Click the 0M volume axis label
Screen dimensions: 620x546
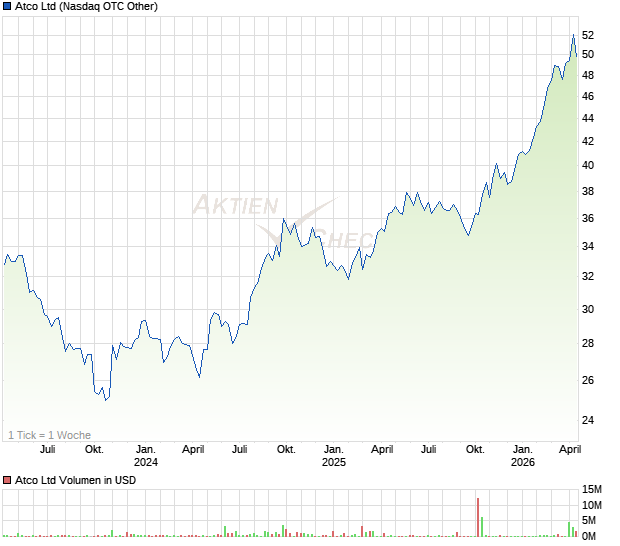[x=589, y=537]
